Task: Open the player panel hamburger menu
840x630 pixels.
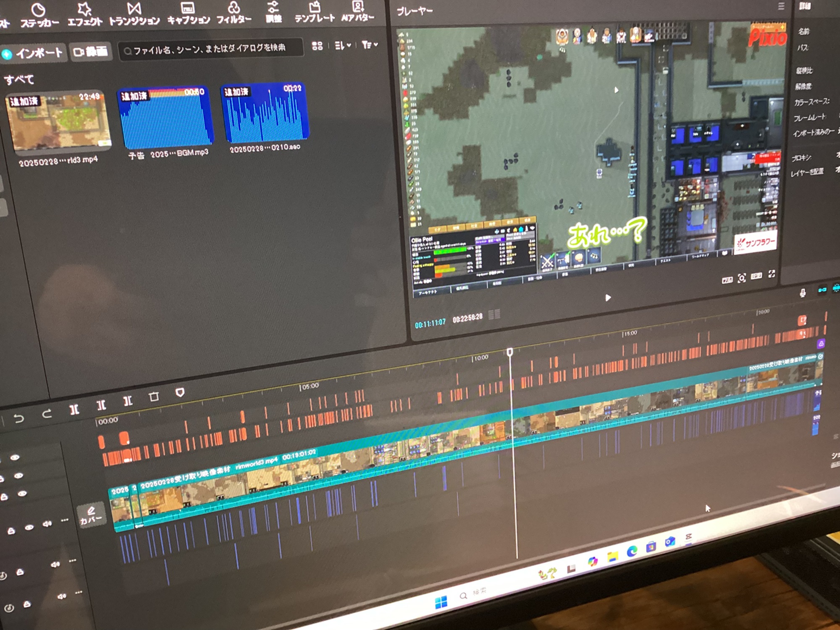Action: click(781, 6)
